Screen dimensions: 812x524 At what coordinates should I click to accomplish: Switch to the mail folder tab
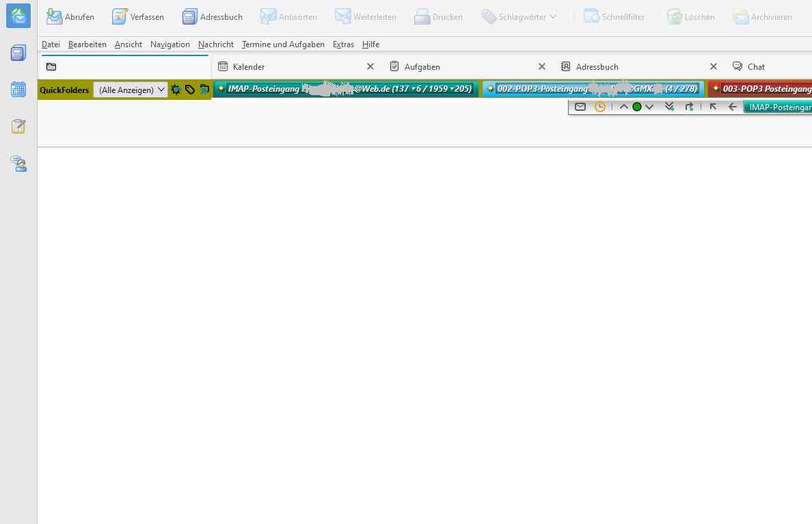point(125,67)
